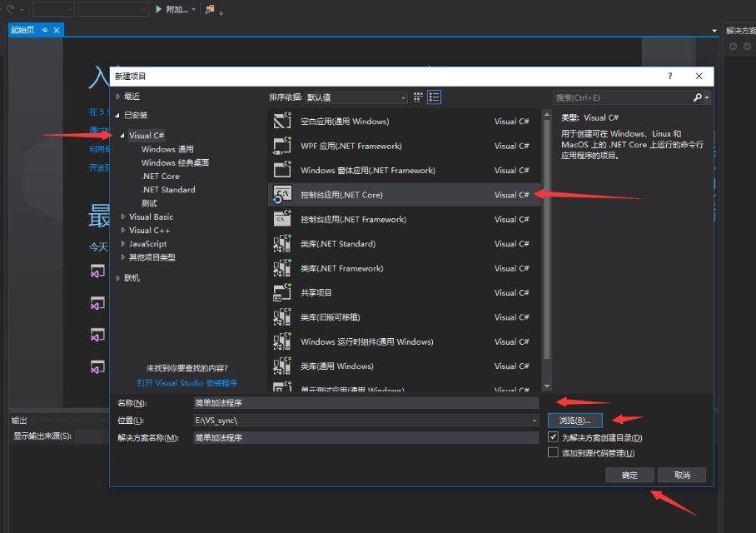Select the 共享项目 template icon

click(282, 293)
